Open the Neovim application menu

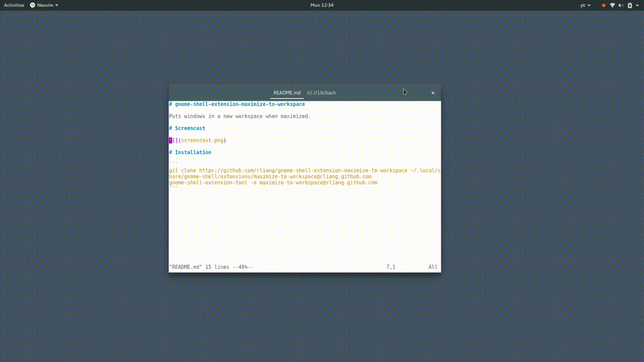44,5
